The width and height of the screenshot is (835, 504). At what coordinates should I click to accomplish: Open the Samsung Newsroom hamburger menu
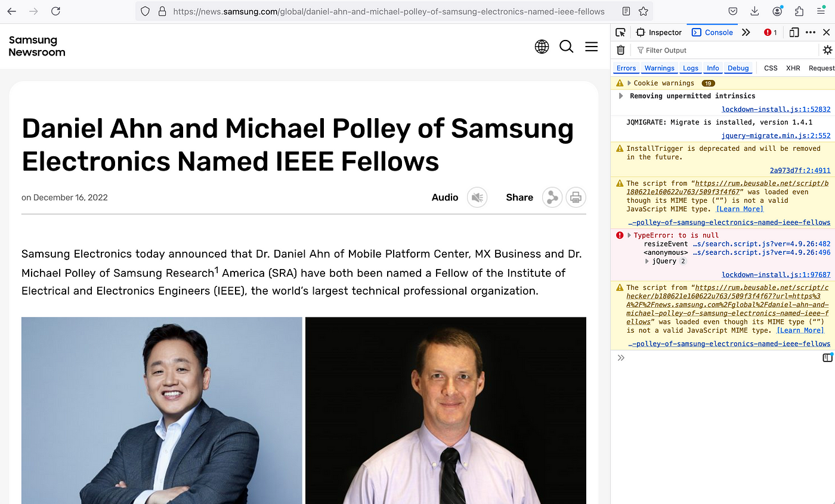pyautogui.click(x=591, y=47)
